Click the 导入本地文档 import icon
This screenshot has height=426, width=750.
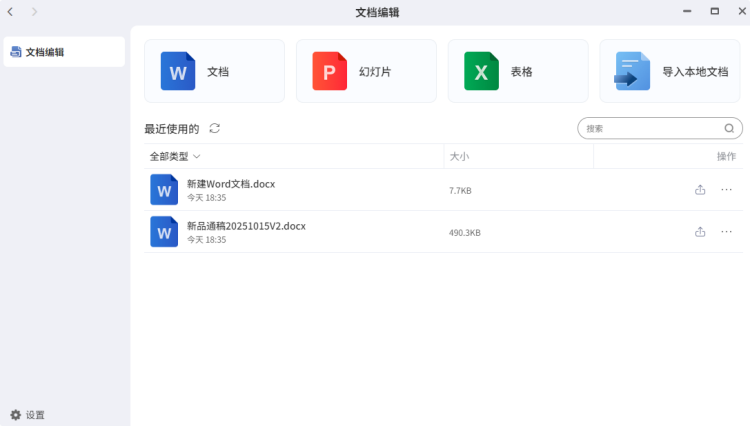(x=632, y=71)
